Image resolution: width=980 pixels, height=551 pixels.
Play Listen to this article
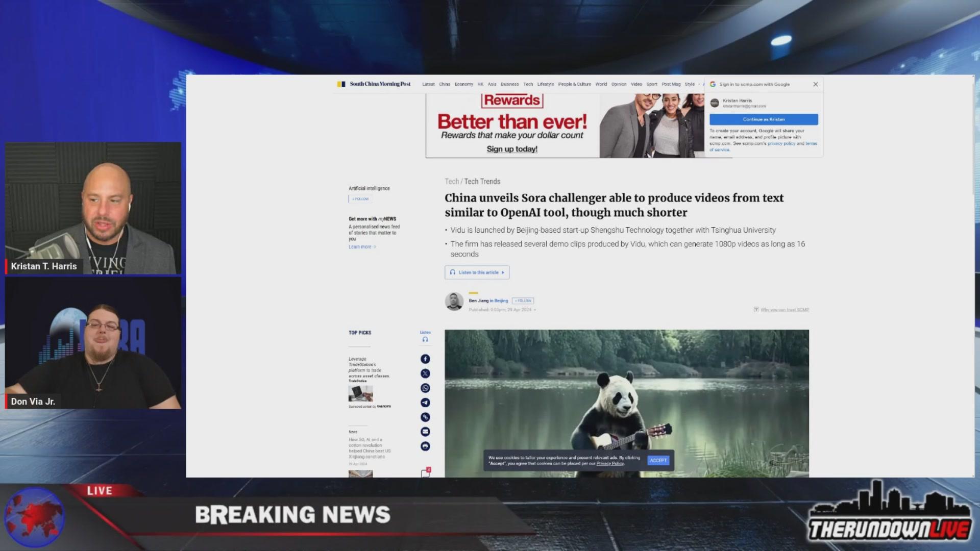(477, 272)
